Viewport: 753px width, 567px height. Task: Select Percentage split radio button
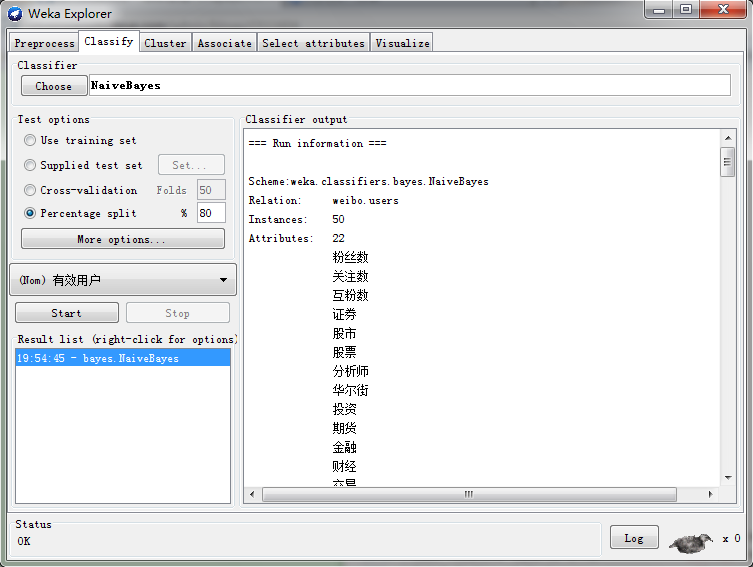(x=30, y=213)
